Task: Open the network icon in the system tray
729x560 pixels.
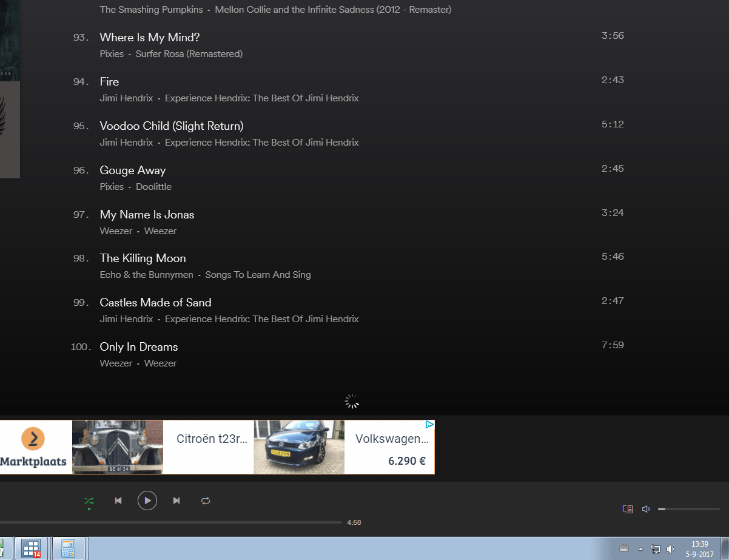Action: click(x=656, y=549)
